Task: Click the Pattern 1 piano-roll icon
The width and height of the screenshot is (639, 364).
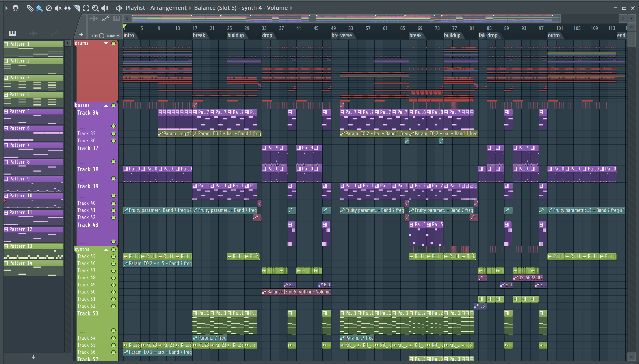Action: click(6, 44)
